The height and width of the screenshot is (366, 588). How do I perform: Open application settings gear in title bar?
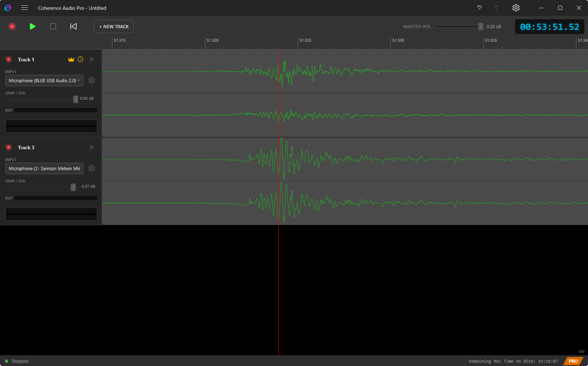tap(516, 8)
